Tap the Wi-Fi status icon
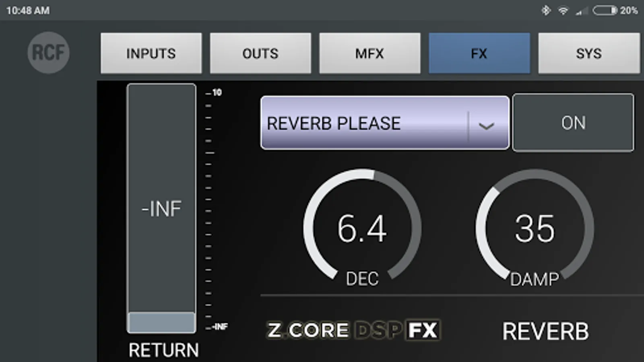The image size is (644, 362). (563, 10)
